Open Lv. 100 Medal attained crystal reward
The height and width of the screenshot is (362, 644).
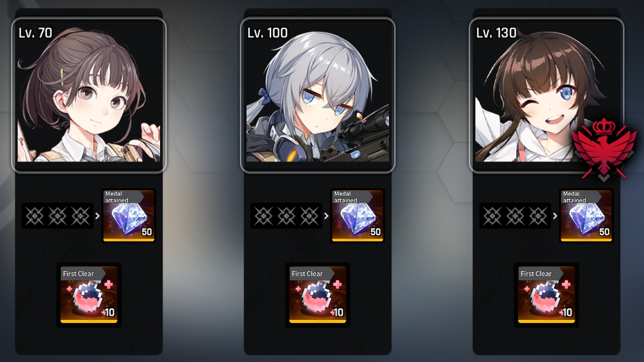tap(358, 216)
